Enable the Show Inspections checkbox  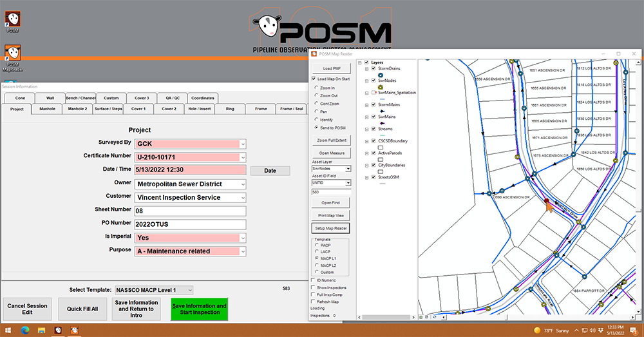(313, 287)
